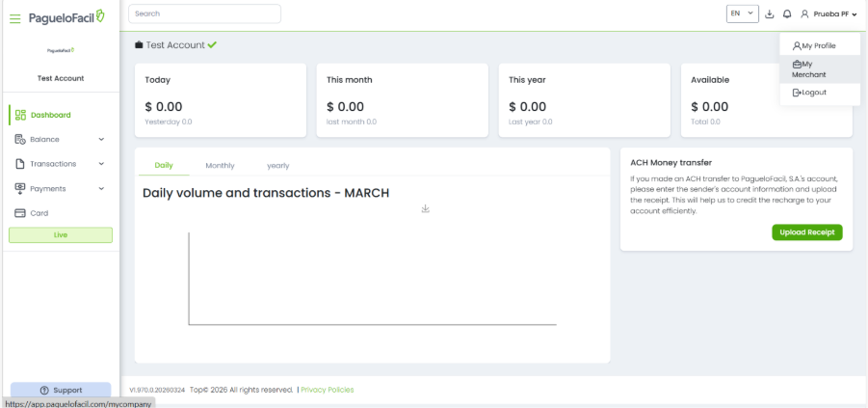The width and height of the screenshot is (868, 408).
Task: Toggle the Live mode indicator
Action: coord(61,234)
